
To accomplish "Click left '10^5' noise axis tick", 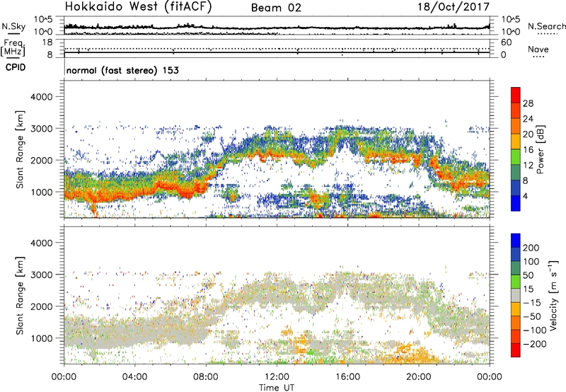I will click(x=43, y=20).
